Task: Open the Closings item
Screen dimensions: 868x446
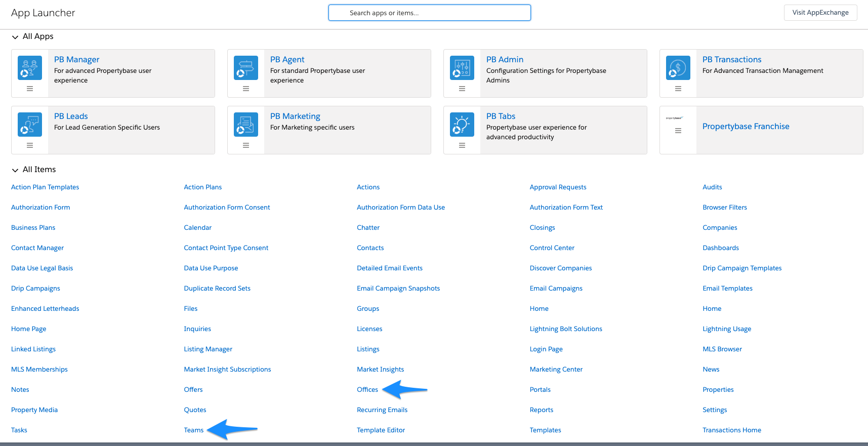Action: pyautogui.click(x=543, y=227)
